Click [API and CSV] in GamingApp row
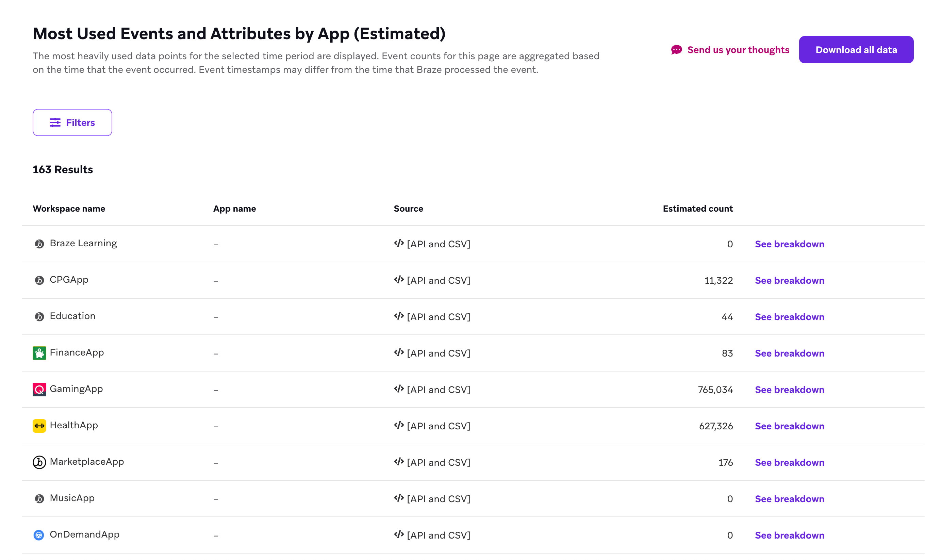The height and width of the screenshot is (560, 941). pyautogui.click(x=439, y=390)
